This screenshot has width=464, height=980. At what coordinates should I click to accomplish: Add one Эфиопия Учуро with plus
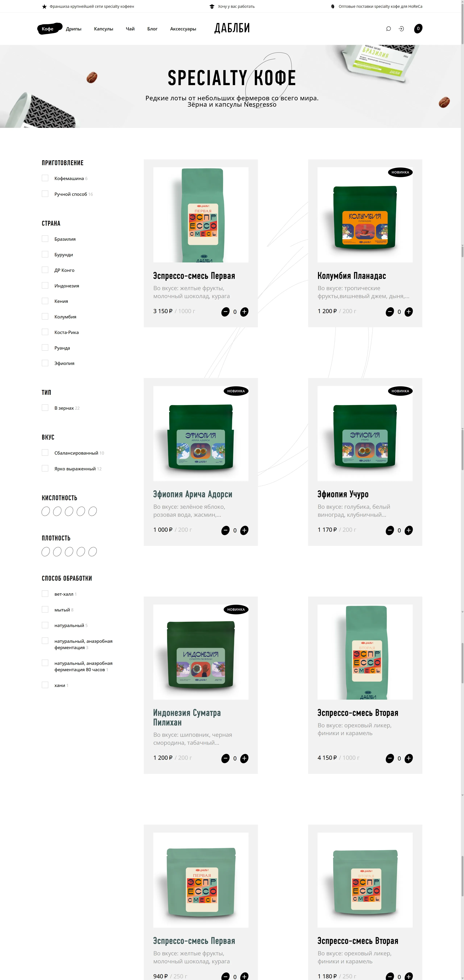pyautogui.click(x=408, y=530)
